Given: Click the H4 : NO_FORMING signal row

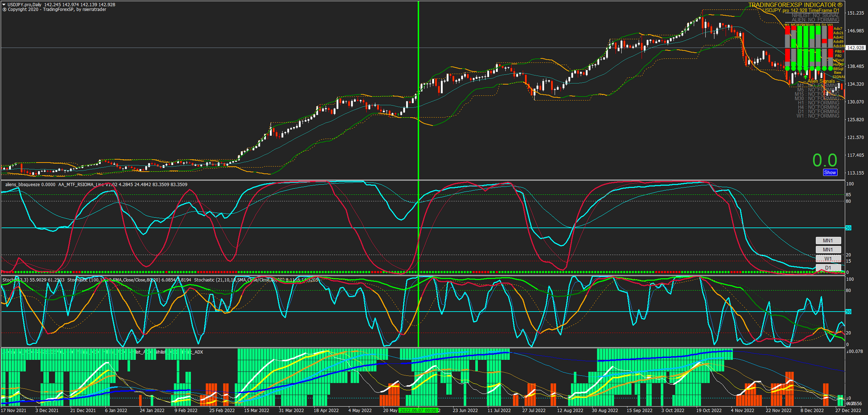Looking at the screenshot, I should point(818,107).
